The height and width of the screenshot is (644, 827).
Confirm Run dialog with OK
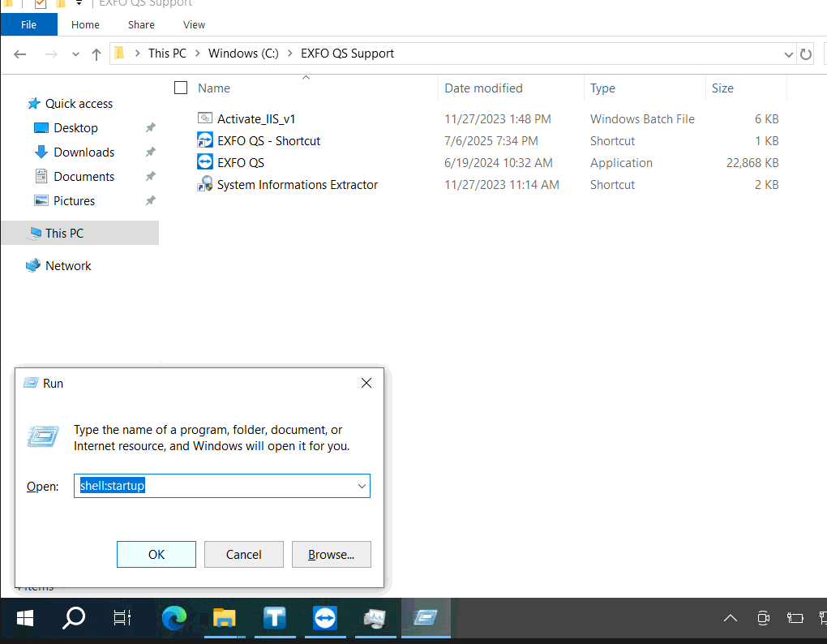coord(156,554)
